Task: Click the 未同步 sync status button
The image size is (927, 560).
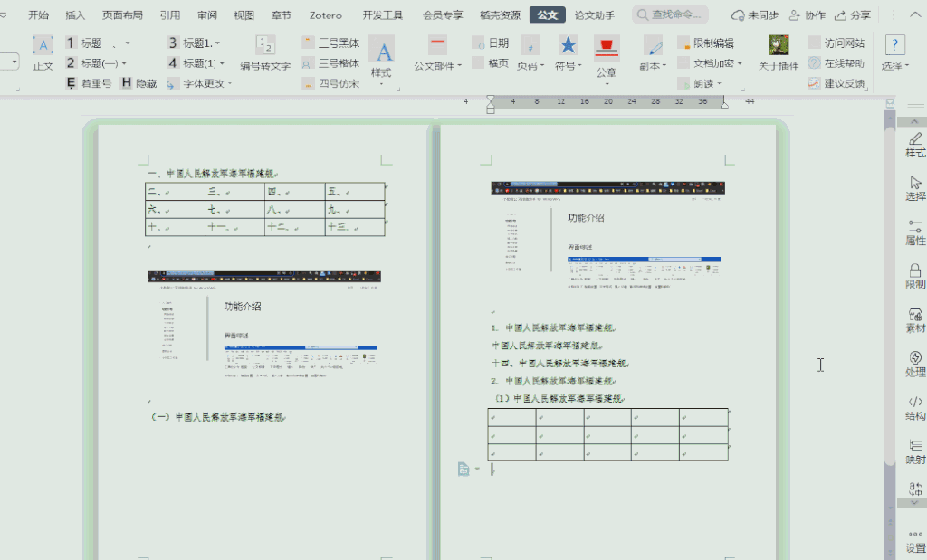Action: [755, 14]
